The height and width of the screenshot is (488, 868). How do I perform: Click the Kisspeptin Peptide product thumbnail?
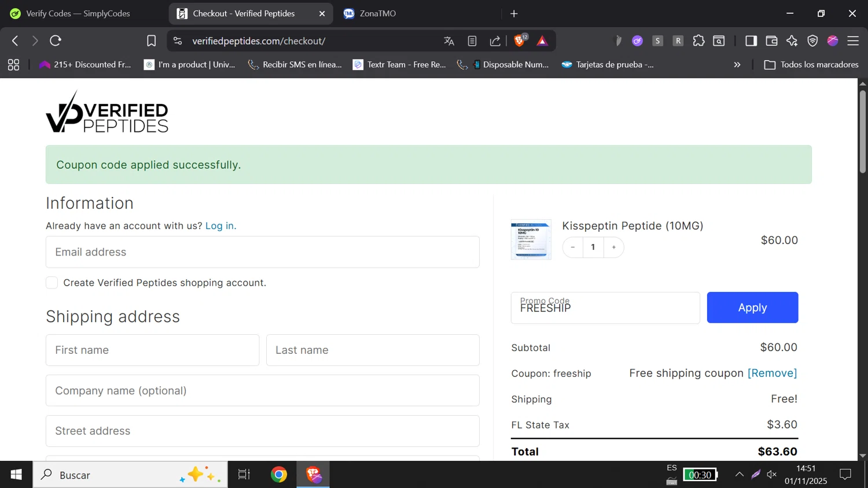(x=531, y=239)
